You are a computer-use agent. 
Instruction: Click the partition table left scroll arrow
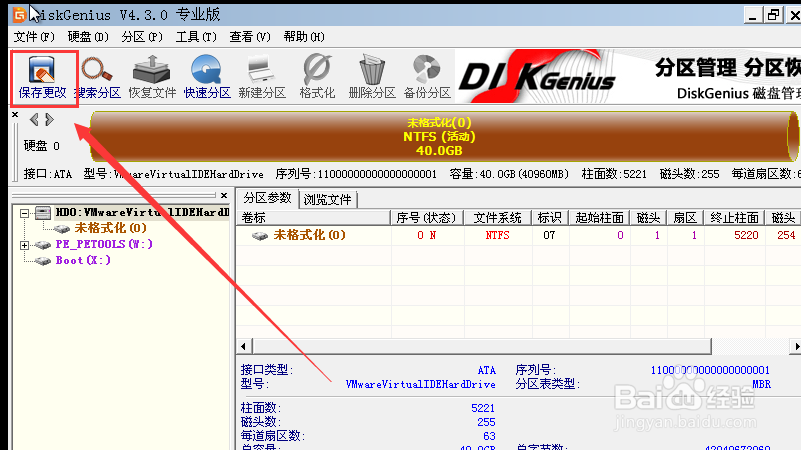[243, 346]
